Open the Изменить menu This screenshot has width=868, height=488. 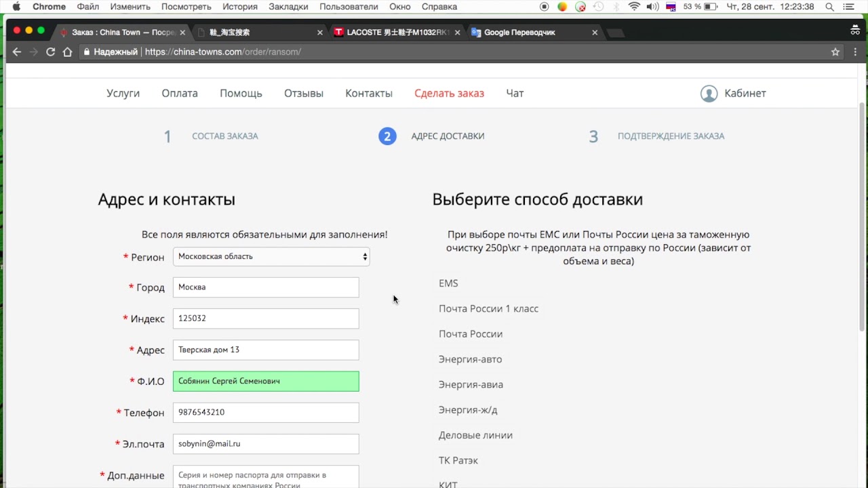pos(130,7)
